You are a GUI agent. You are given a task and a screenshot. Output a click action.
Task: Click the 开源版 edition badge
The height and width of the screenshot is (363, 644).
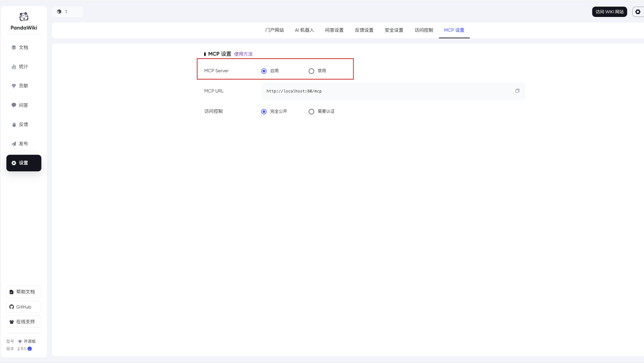coord(27,341)
